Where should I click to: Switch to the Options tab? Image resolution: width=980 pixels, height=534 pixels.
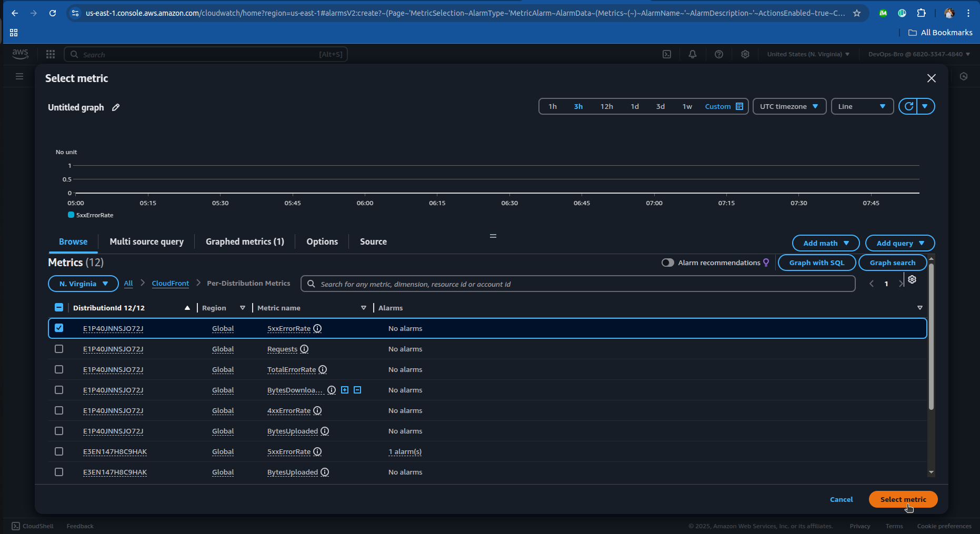pyautogui.click(x=322, y=241)
